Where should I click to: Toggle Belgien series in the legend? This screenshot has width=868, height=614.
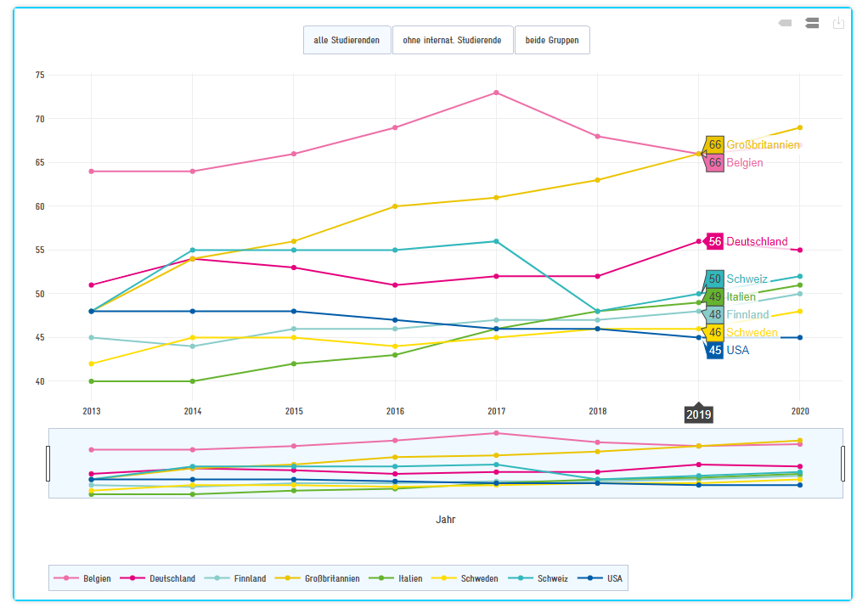[x=87, y=578]
